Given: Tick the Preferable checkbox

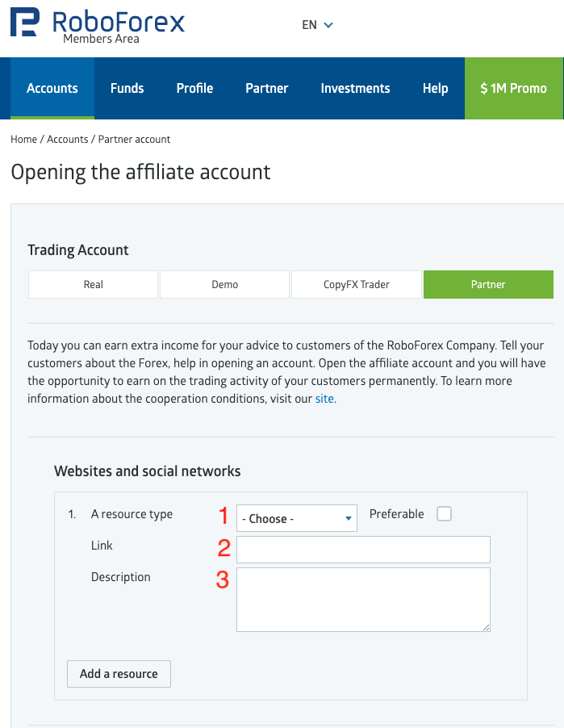Looking at the screenshot, I should pyautogui.click(x=444, y=514).
